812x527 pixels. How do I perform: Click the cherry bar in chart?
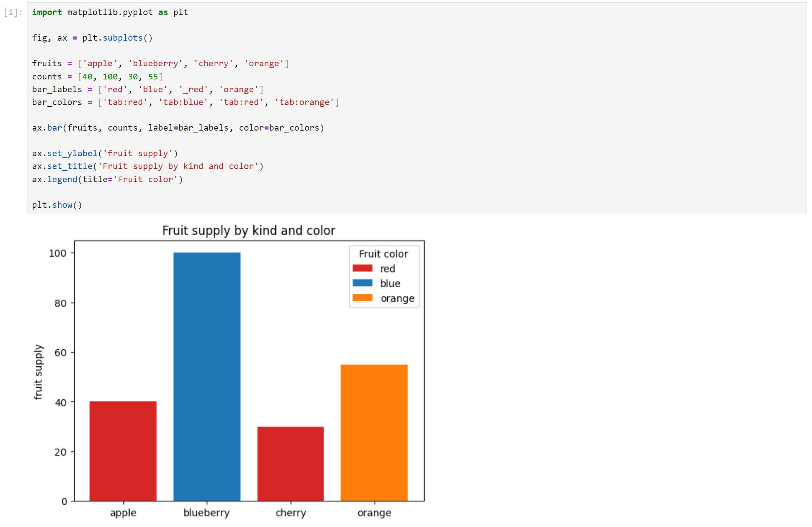pos(290,463)
